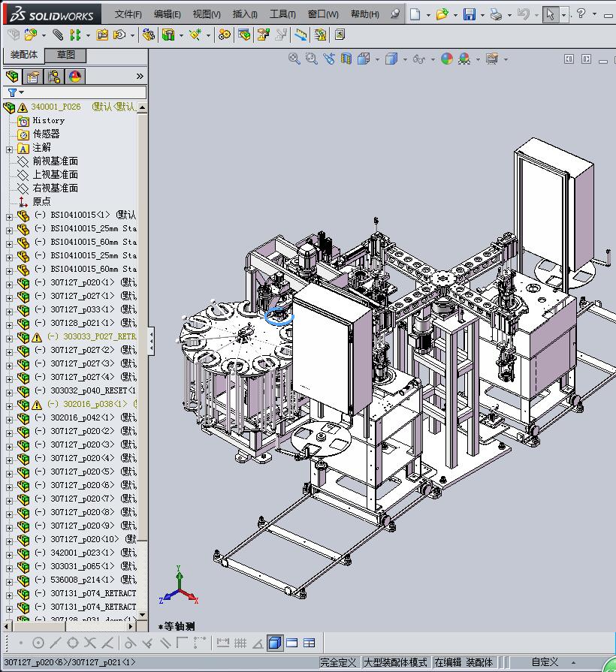The width and height of the screenshot is (616, 672).
Task: Open the 视图(V) menu
Action: click(207, 14)
